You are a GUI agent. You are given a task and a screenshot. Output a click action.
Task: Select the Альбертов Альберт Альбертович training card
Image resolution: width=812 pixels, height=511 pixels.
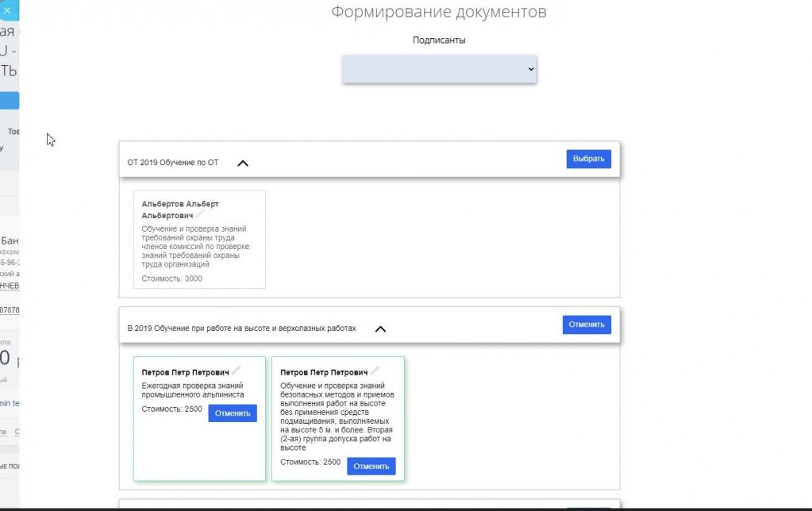(199, 240)
